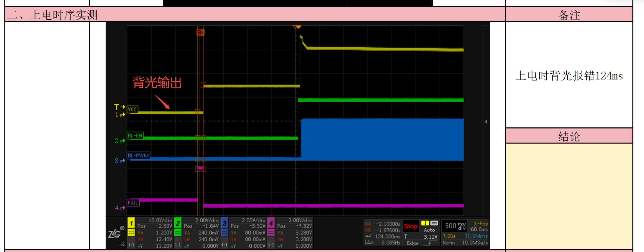Screen dimensions: 644x252
Task: Click channel 4 2.00V/div scale
Action: pos(300,220)
